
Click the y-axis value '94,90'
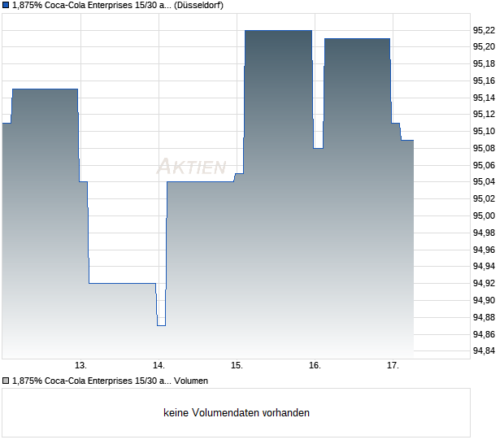pos(484,300)
